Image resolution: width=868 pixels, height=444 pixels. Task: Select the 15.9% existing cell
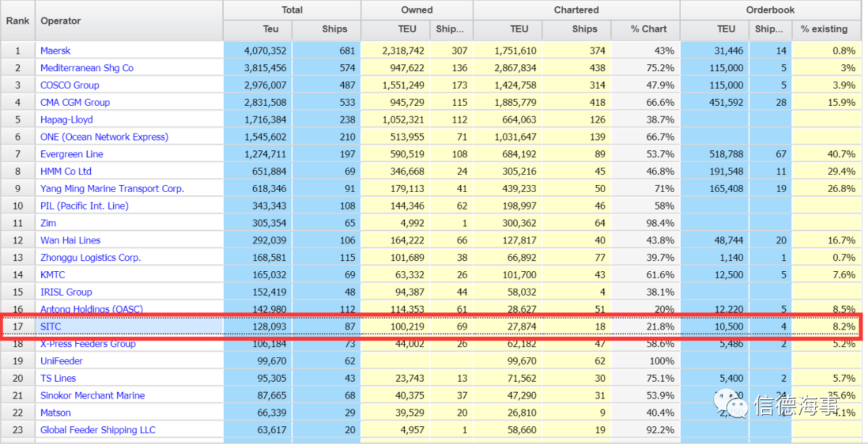tap(827, 102)
